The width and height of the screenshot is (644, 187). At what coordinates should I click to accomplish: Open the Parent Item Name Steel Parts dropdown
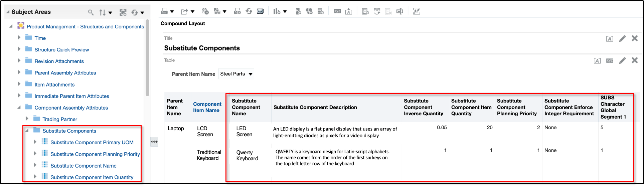pyautogui.click(x=236, y=74)
